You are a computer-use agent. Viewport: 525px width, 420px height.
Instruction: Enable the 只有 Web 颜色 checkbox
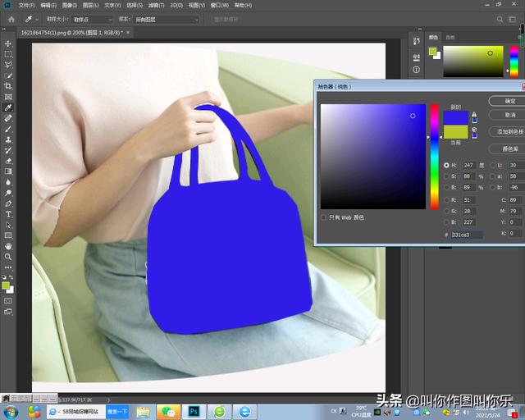click(323, 217)
